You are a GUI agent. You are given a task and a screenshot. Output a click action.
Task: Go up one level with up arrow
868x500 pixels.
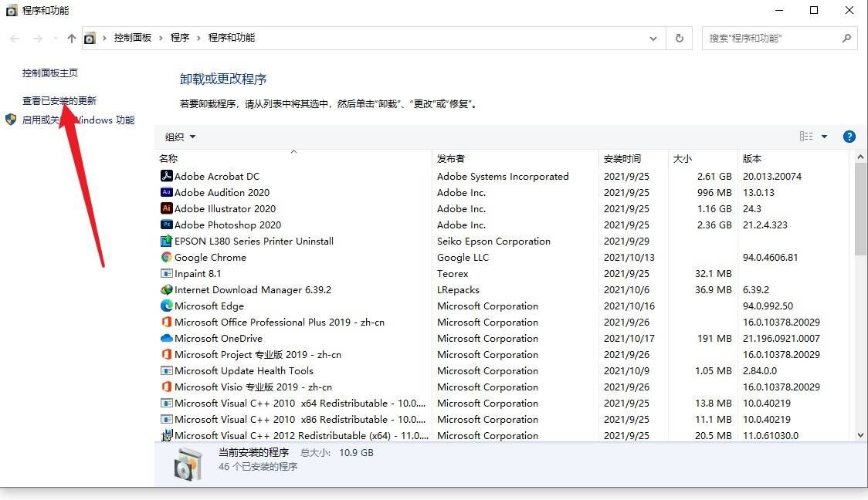71,38
